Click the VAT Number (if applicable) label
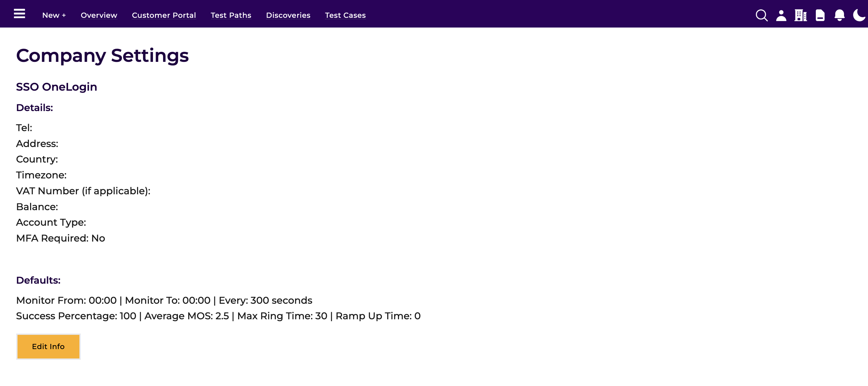This screenshot has height=386, width=868. point(83,191)
